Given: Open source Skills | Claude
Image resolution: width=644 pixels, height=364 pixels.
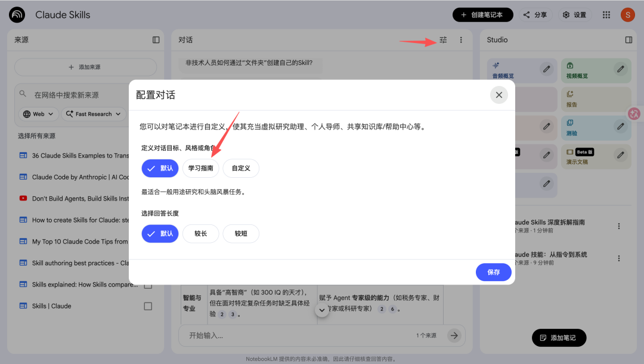Looking at the screenshot, I should pyautogui.click(x=51, y=306).
